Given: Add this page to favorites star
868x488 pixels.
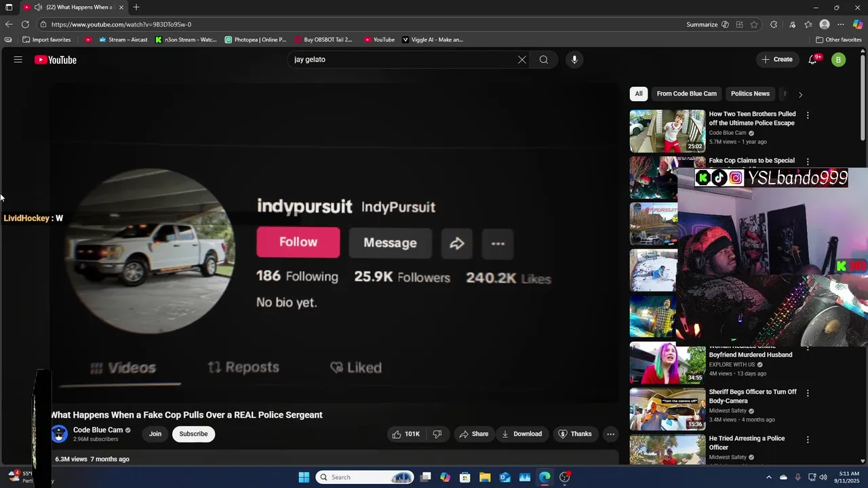Looking at the screenshot, I should [754, 24].
